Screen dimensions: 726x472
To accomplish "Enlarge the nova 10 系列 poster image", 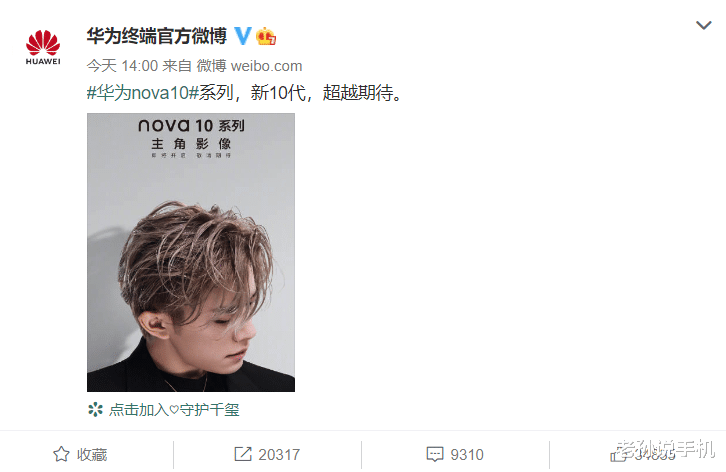I will coord(191,252).
